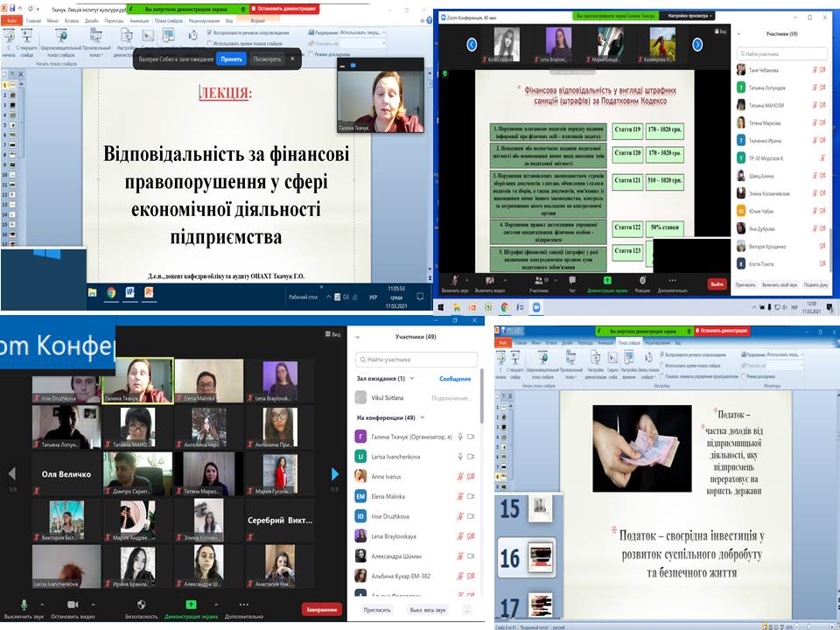Click Chrome icon in top-left window's taskbar
The image size is (840, 630).
(x=111, y=292)
